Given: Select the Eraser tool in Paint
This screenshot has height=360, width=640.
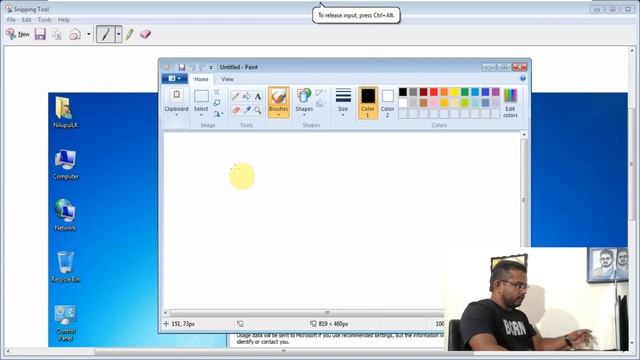Looking at the screenshot, I should point(236,109).
